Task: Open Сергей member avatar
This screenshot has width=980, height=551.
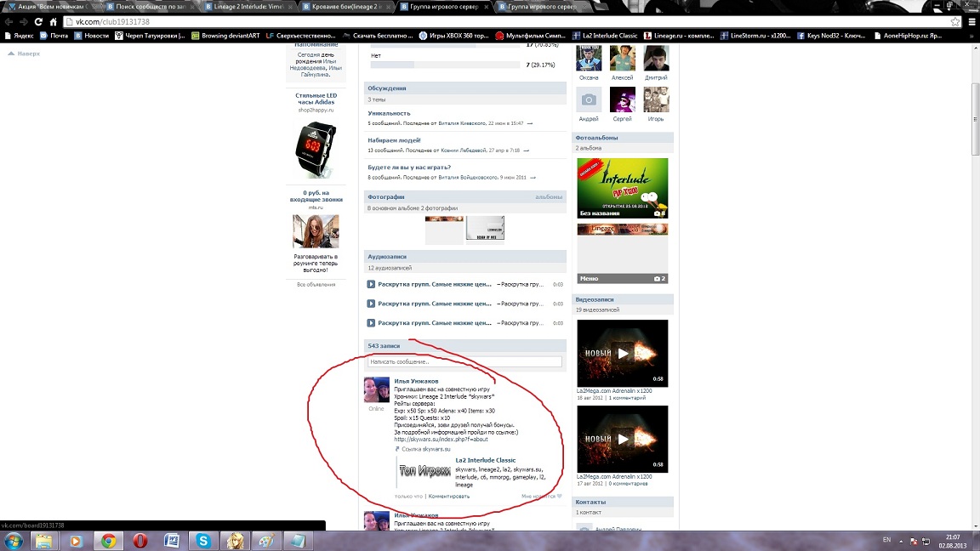Action: coord(623,99)
